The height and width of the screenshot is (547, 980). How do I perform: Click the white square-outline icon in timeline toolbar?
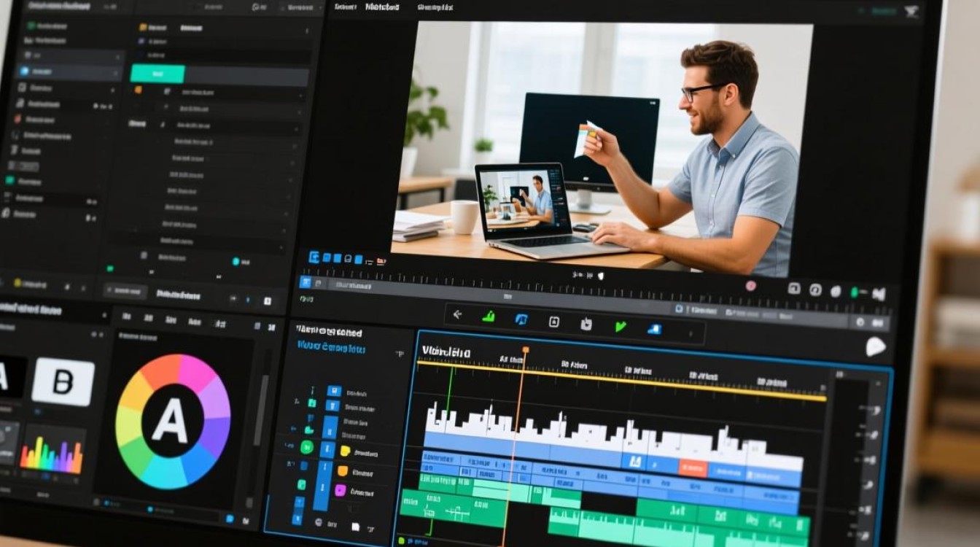553,322
